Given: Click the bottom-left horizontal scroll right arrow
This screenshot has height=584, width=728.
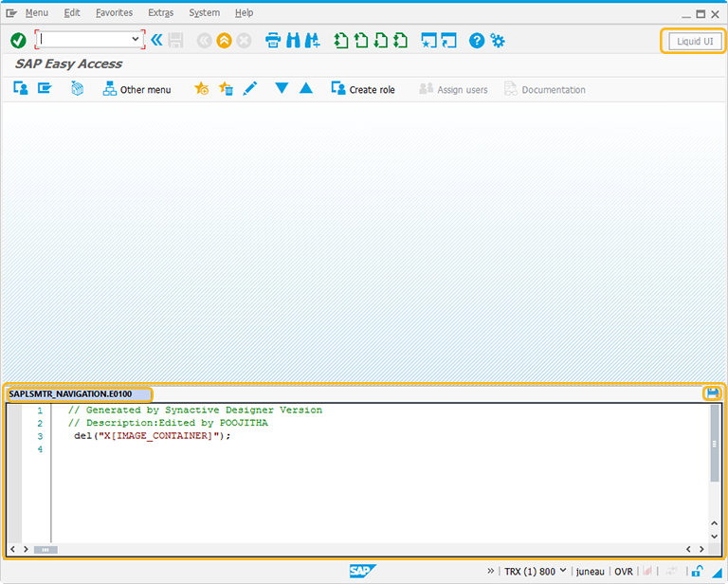Looking at the screenshot, I should click(26, 549).
